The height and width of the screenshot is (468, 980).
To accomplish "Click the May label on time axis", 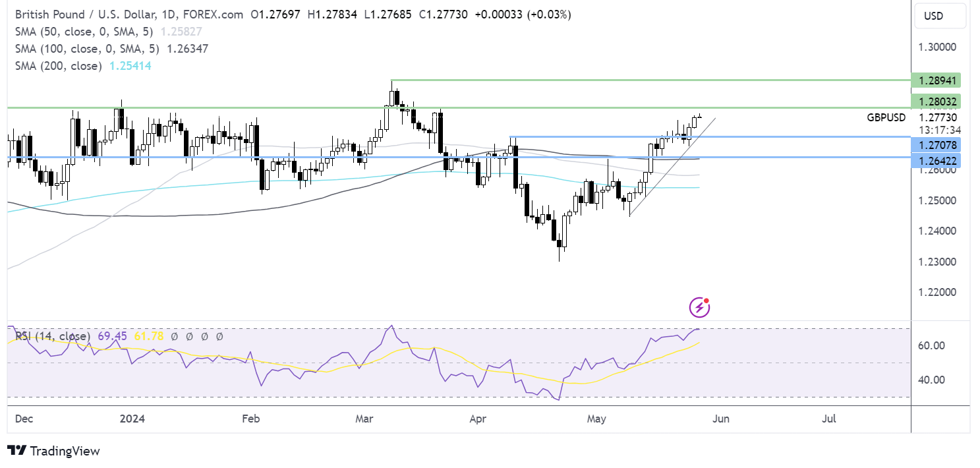I will pos(596,419).
